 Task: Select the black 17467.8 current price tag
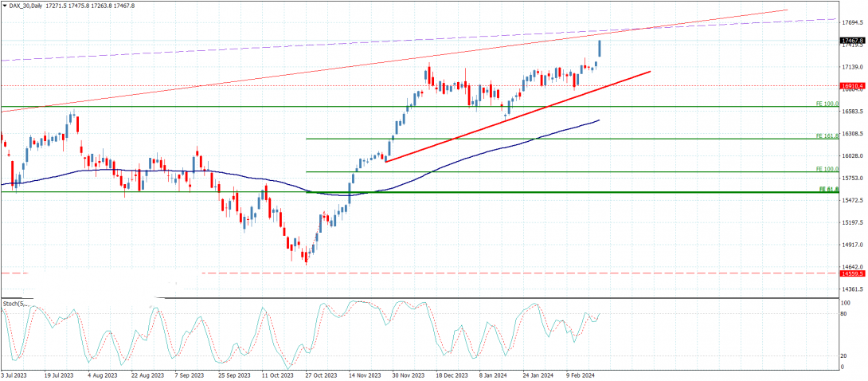pyautogui.click(x=852, y=41)
